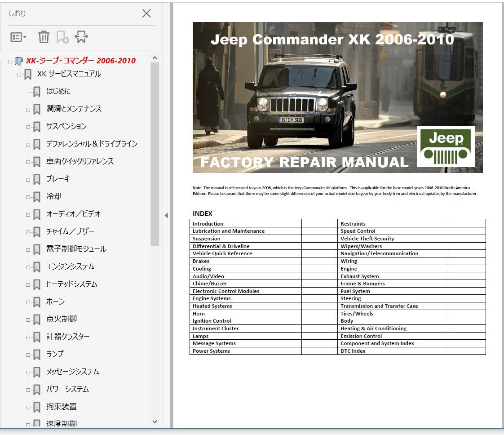This screenshot has height=435, width=504.
Task: Expand the 冷却 bookmark
Action: (x=28, y=197)
